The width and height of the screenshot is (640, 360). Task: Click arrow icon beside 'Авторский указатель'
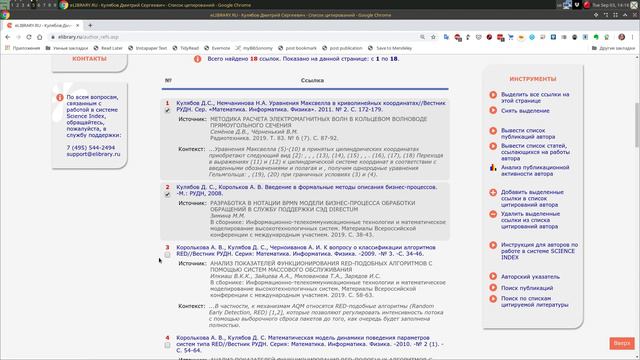pos(493,276)
